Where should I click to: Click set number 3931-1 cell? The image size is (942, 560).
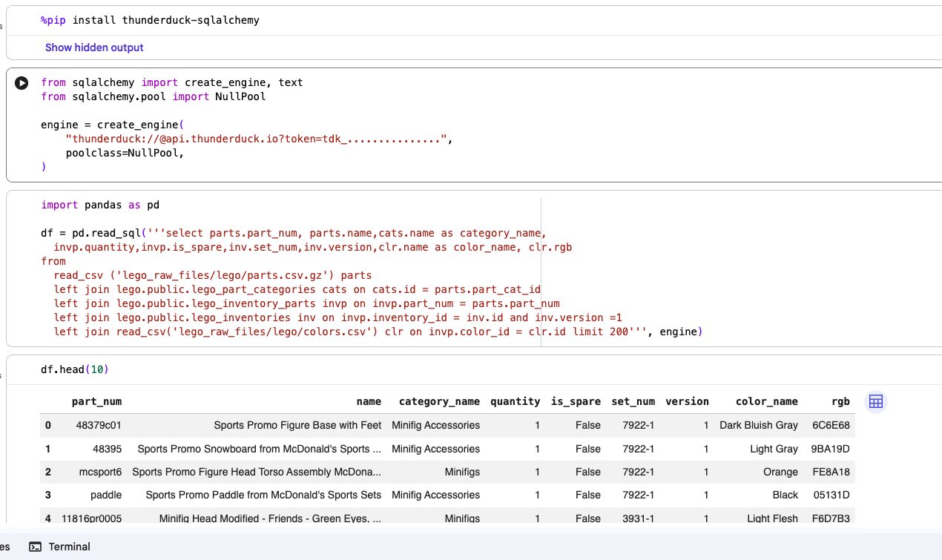point(638,518)
